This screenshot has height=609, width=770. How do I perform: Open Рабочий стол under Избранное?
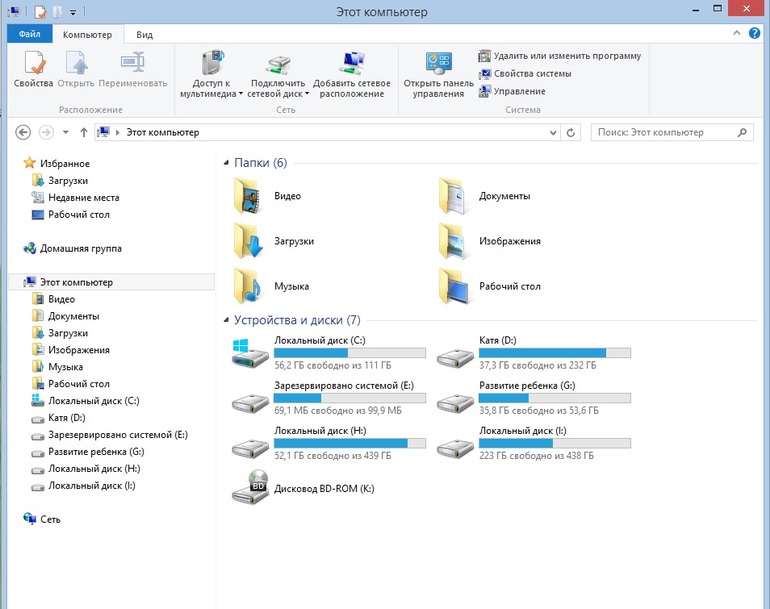point(79,215)
